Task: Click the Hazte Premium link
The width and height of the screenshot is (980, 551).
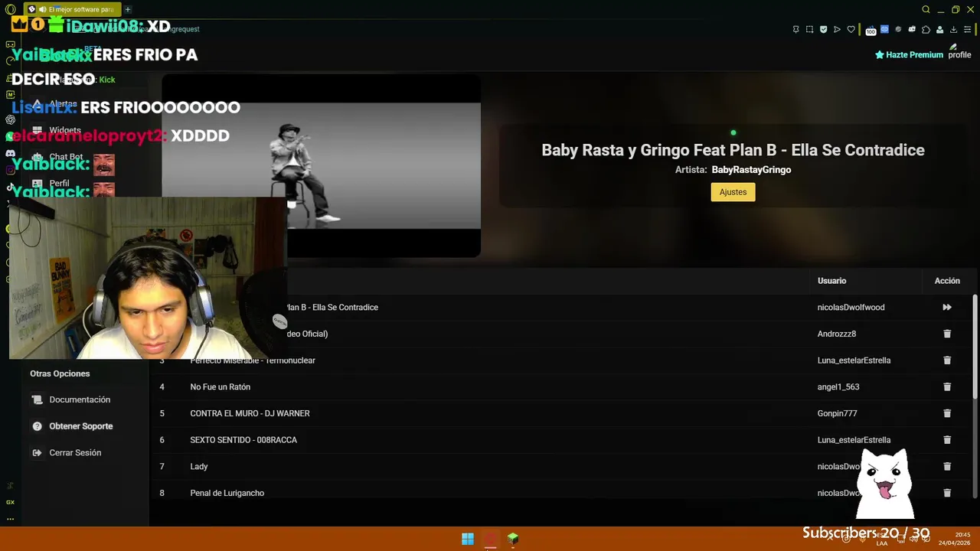Action: point(909,55)
